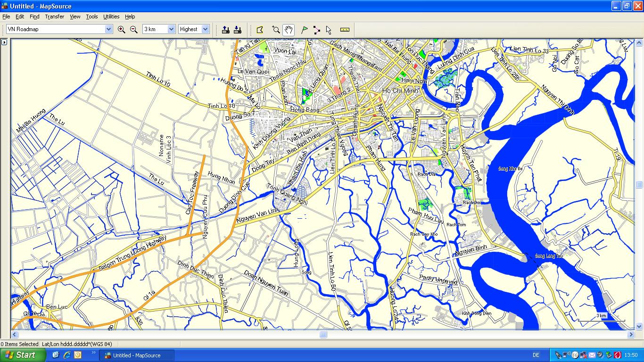Open the File menu
This screenshot has height=362, width=644.
[6, 16]
